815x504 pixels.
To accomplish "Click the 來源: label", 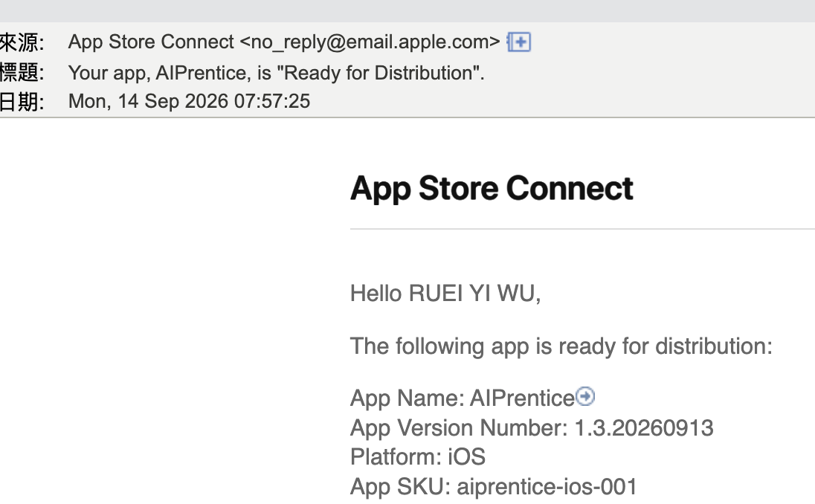I will 22,42.
